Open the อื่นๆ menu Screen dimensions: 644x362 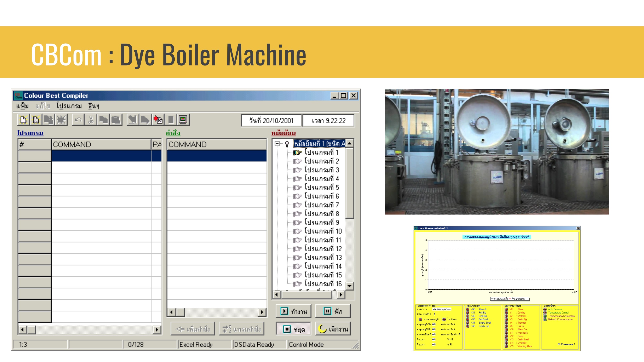[x=94, y=106]
